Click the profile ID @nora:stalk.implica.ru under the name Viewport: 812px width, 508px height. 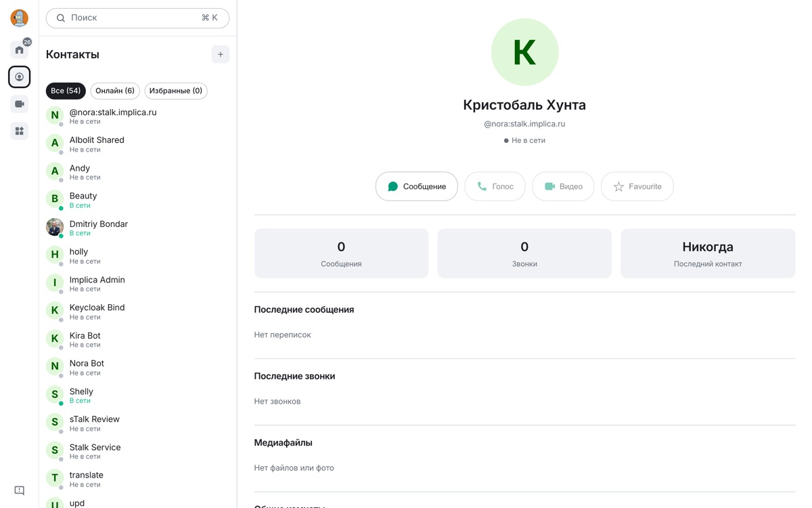tap(524, 124)
